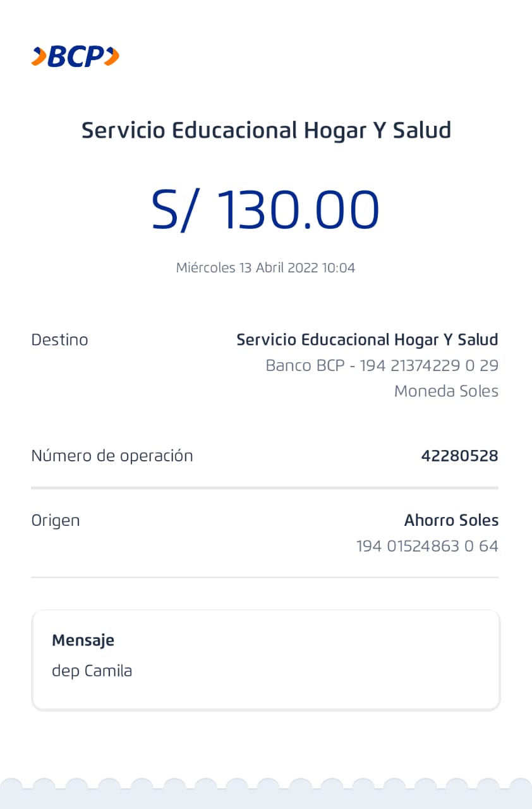Click the S/ 130.00 amount
532x809 pixels.
(x=265, y=209)
